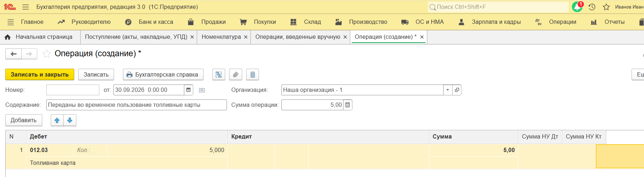Switch to Поступление (акты, накладные, УПД) tab

[136, 37]
